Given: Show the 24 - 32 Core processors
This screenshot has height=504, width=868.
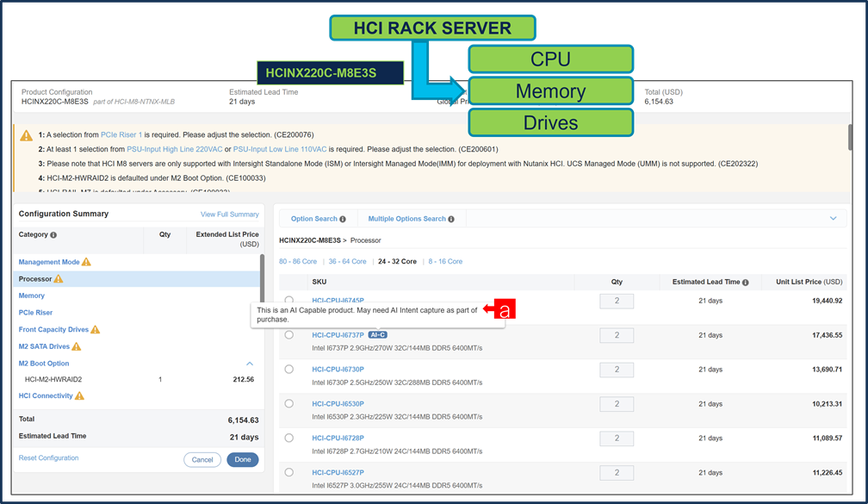Looking at the screenshot, I should 398,261.
